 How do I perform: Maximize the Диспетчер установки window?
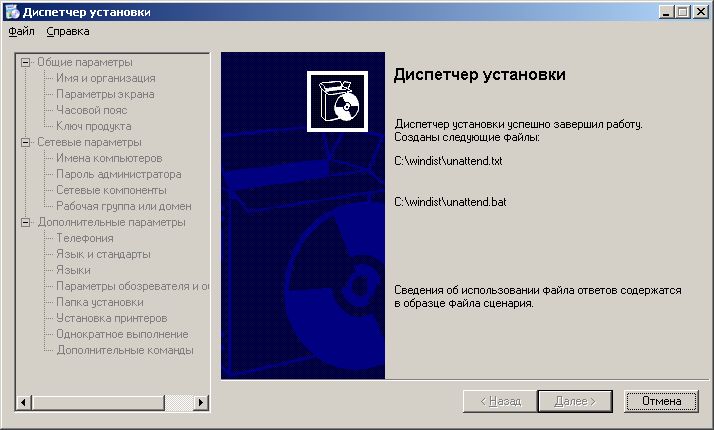point(684,11)
